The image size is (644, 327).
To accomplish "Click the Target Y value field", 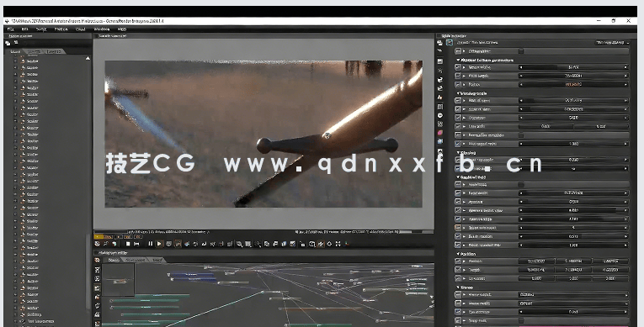I will pyautogui.click(x=574, y=270).
